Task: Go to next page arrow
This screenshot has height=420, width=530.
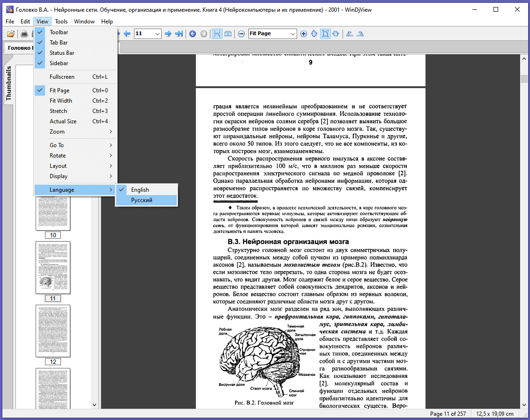Action: point(168,34)
